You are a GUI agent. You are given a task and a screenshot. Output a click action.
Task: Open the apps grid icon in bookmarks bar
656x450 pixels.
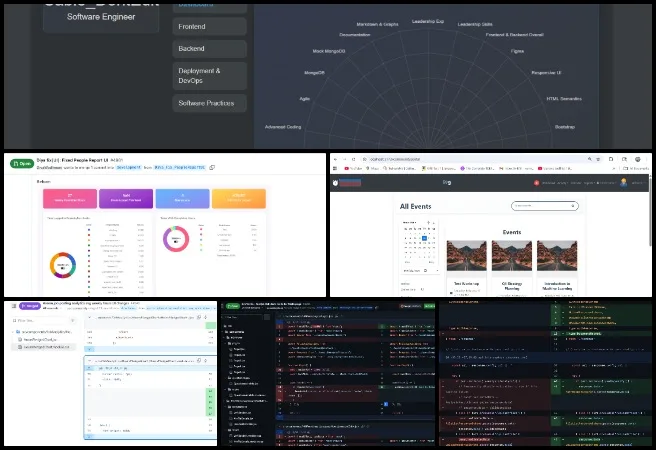[x=335, y=169]
